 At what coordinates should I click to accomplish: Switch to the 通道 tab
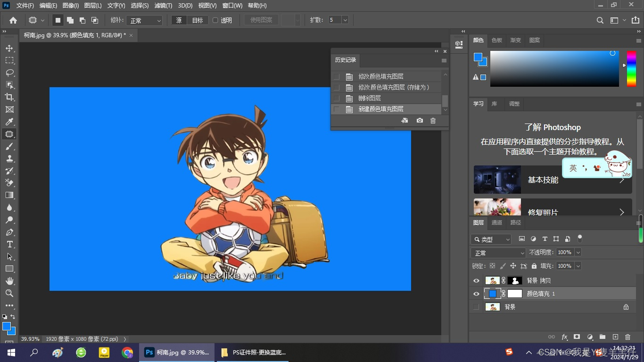(x=497, y=222)
